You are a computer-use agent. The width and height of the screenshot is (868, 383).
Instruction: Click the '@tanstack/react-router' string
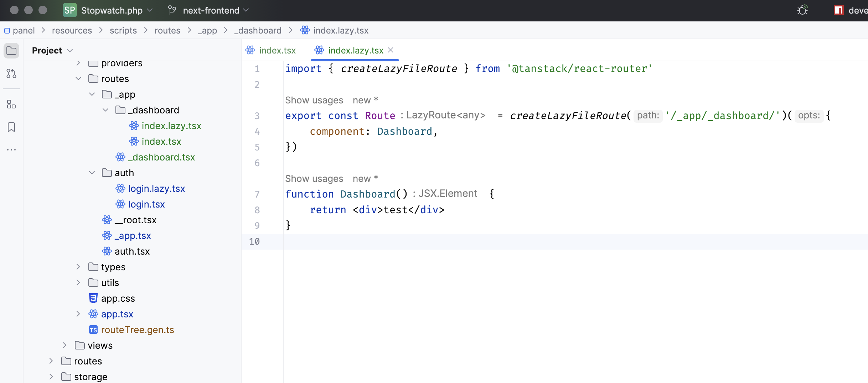tap(579, 68)
